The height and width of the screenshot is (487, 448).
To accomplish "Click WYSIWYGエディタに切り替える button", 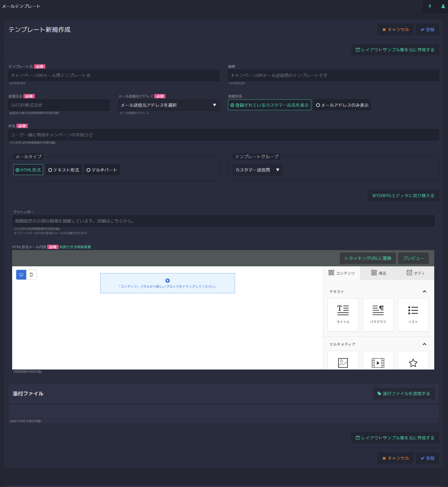I will coord(403,196).
